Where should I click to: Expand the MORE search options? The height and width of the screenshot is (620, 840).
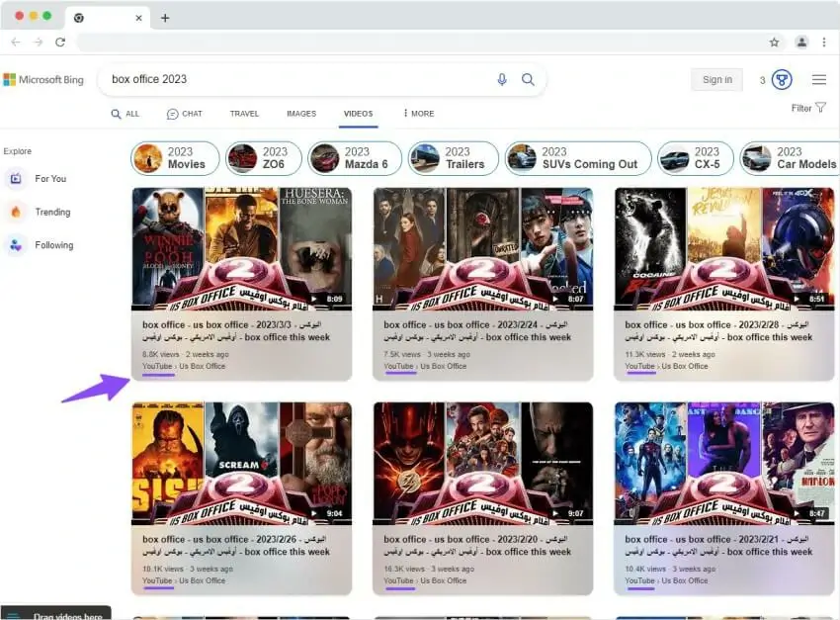tap(418, 114)
